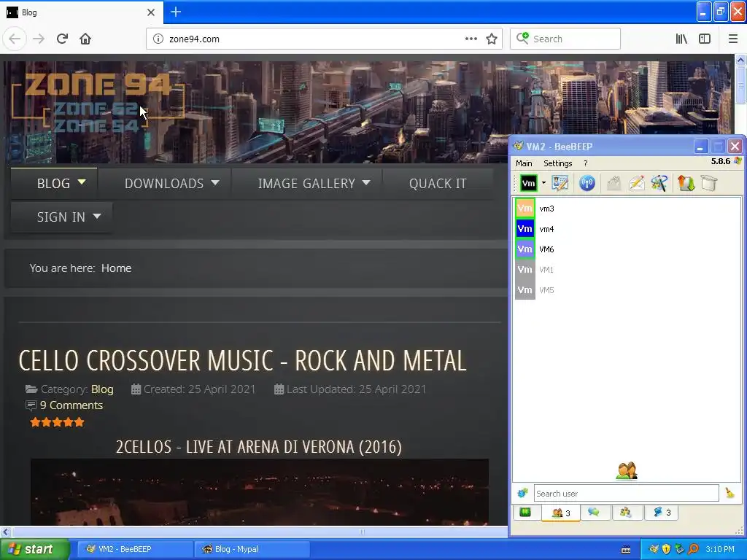
Task: Click the Windows flag icon beside version 5.8.6
Action: (738, 161)
